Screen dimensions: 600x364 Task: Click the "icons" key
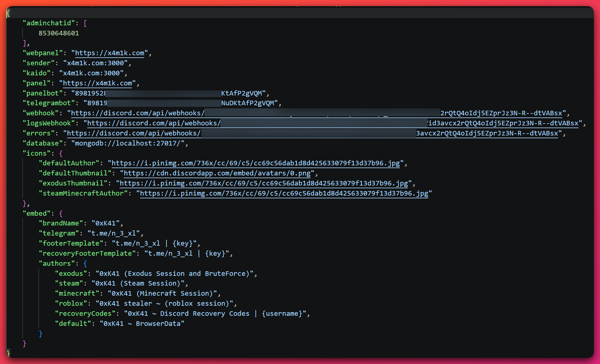tap(37, 153)
